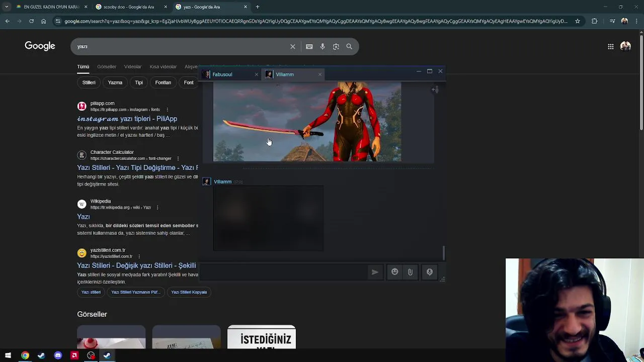Select the Görseller results tab

point(107,67)
